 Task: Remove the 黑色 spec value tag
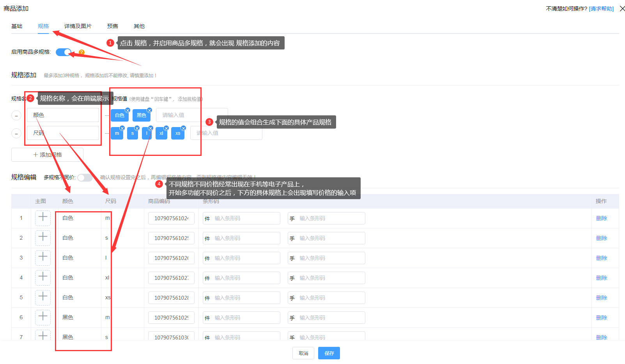[149, 110]
